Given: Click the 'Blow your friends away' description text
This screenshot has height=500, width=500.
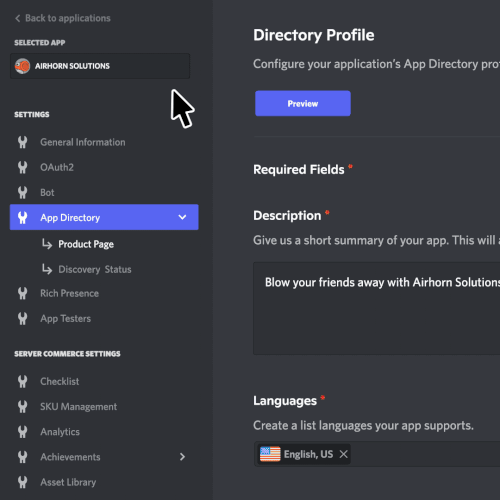Looking at the screenshot, I should coord(382,282).
